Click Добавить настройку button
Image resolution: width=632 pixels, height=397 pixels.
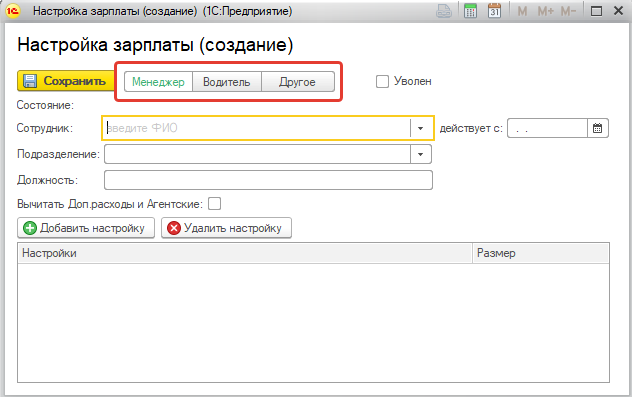(86, 228)
